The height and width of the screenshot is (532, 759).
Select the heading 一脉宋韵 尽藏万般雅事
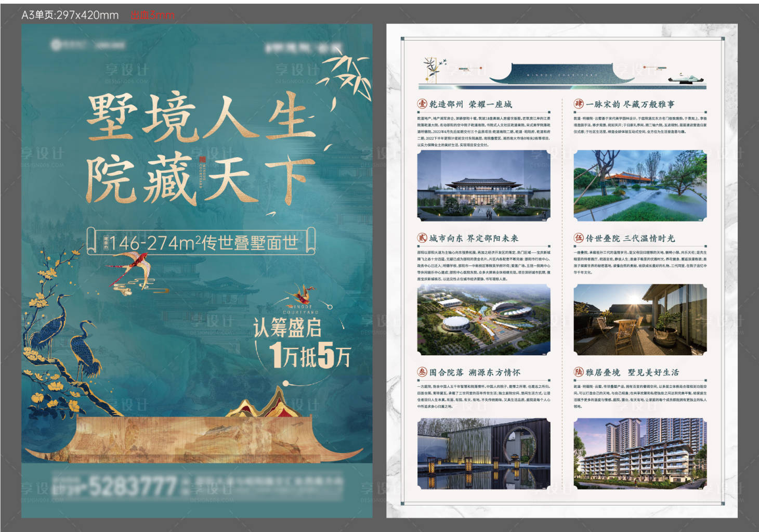(630, 104)
